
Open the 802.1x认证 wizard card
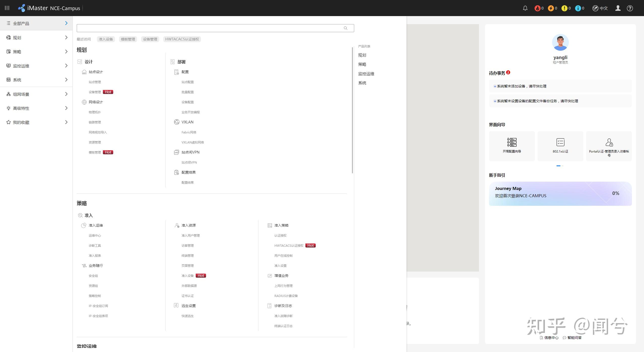point(560,146)
